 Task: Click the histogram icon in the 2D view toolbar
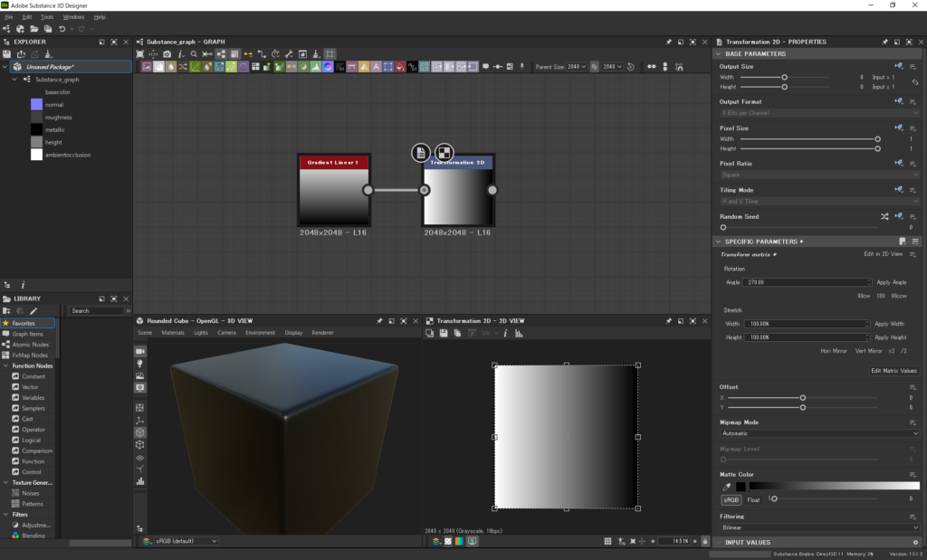click(x=519, y=334)
